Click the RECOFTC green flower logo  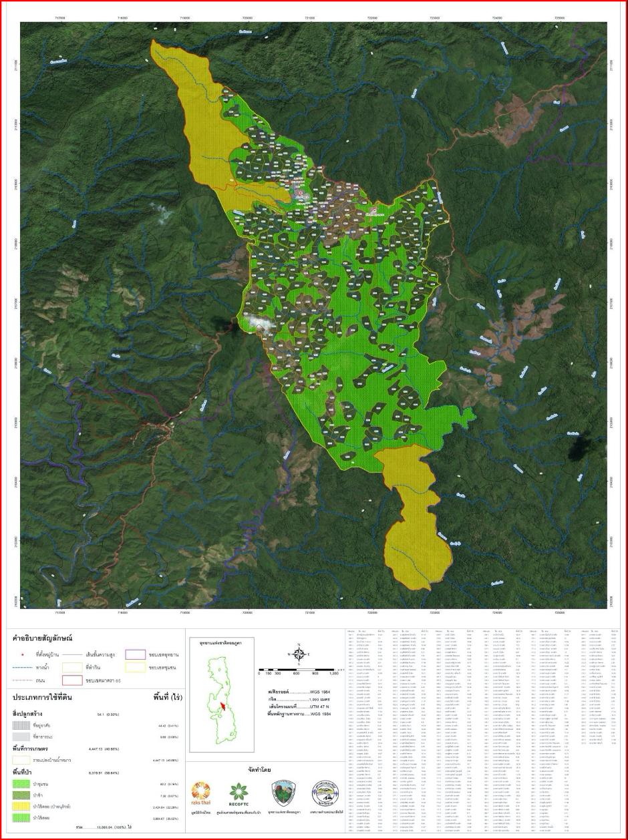click(239, 793)
